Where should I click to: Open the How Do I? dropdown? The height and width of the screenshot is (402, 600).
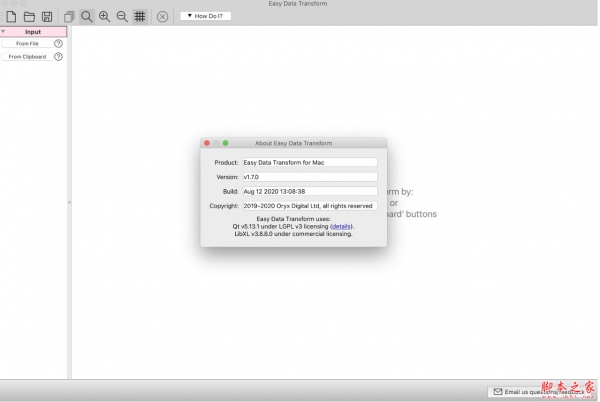pyautogui.click(x=205, y=16)
